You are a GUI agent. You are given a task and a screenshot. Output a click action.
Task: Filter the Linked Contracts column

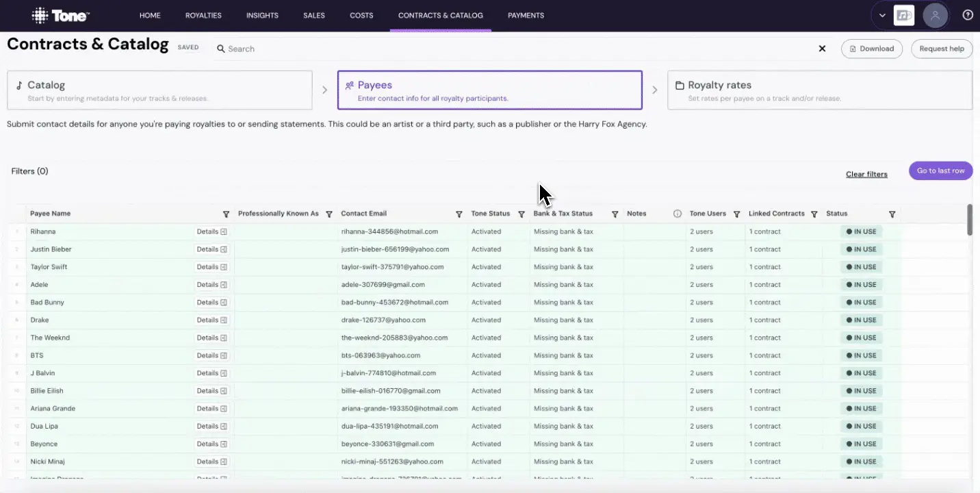(814, 214)
